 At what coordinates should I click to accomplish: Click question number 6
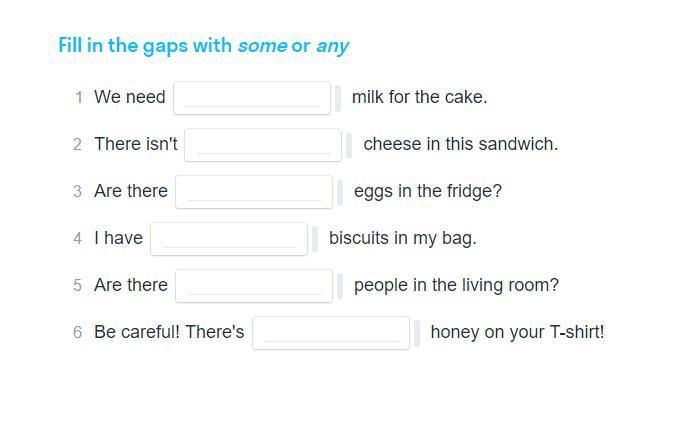coord(77,333)
